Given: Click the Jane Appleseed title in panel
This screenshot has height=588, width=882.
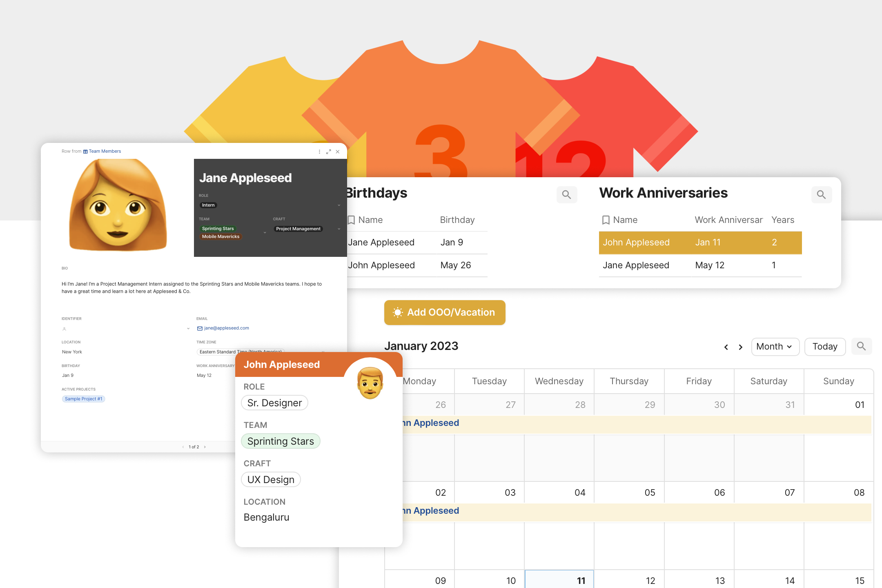Looking at the screenshot, I should pyautogui.click(x=245, y=178).
